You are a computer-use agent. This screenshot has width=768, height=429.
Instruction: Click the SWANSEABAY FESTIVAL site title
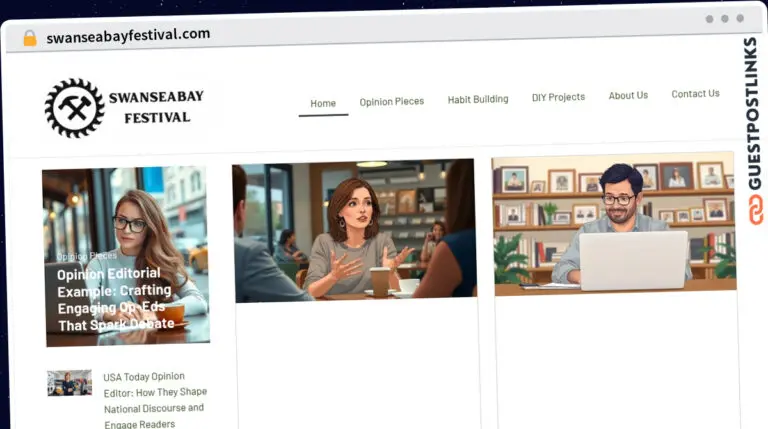(156, 107)
